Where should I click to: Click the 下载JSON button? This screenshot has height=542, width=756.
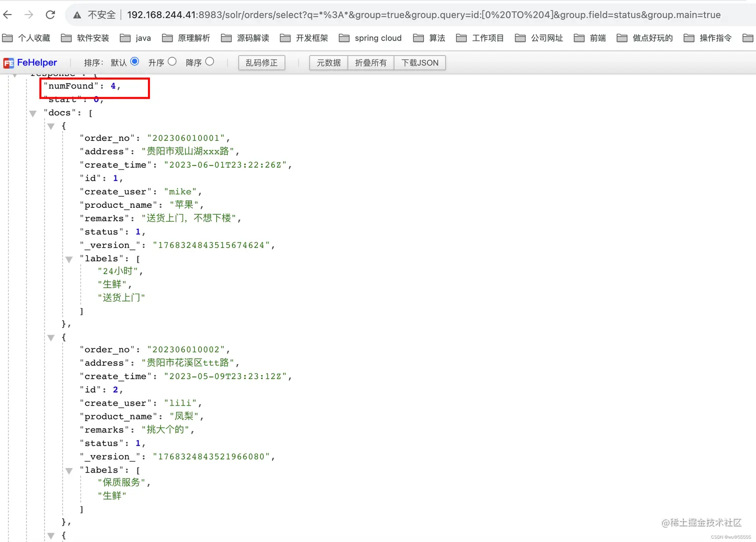pyautogui.click(x=420, y=63)
